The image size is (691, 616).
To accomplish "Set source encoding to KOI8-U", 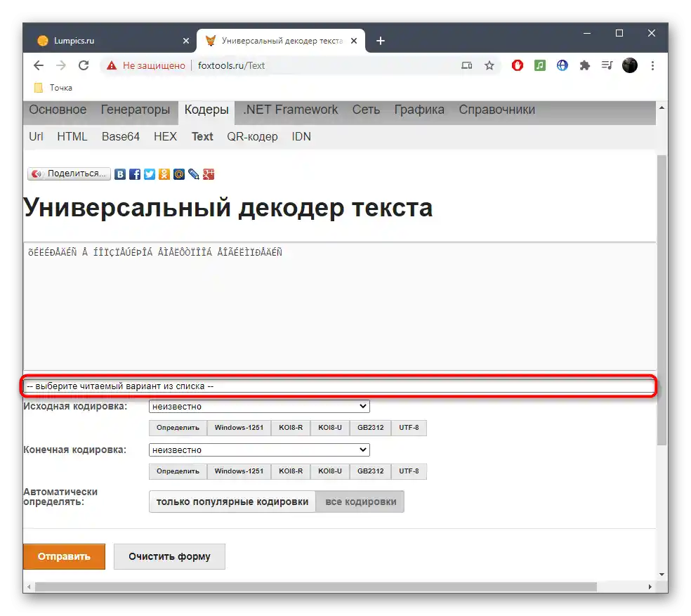I will pyautogui.click(x=330, y=428).
